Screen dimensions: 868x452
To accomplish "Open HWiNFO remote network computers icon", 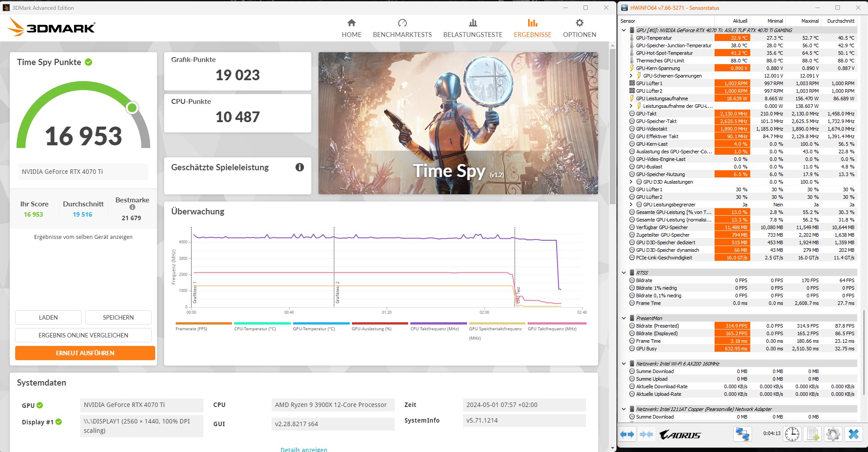I will coord(743,434).
